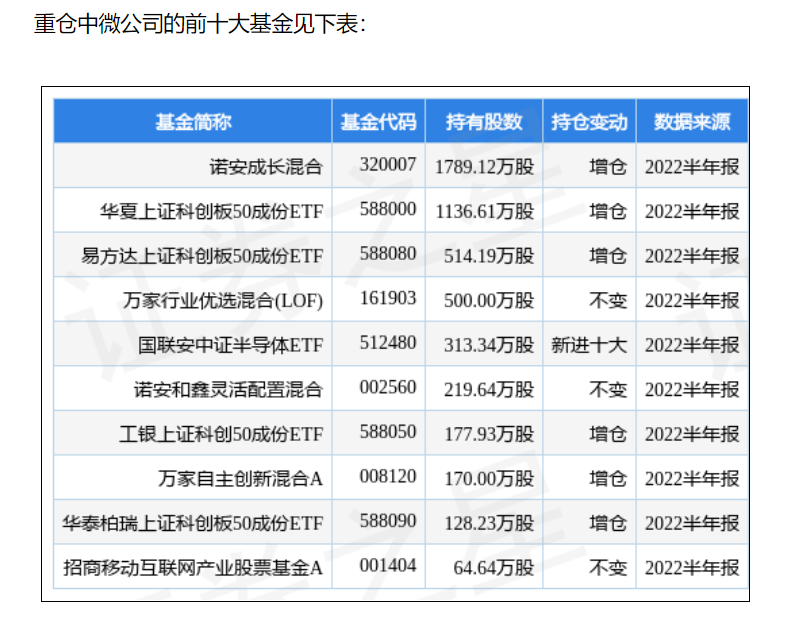The image size is (796, 626).
Task: Click the 数据来源 column header
Action: (692, 122)
